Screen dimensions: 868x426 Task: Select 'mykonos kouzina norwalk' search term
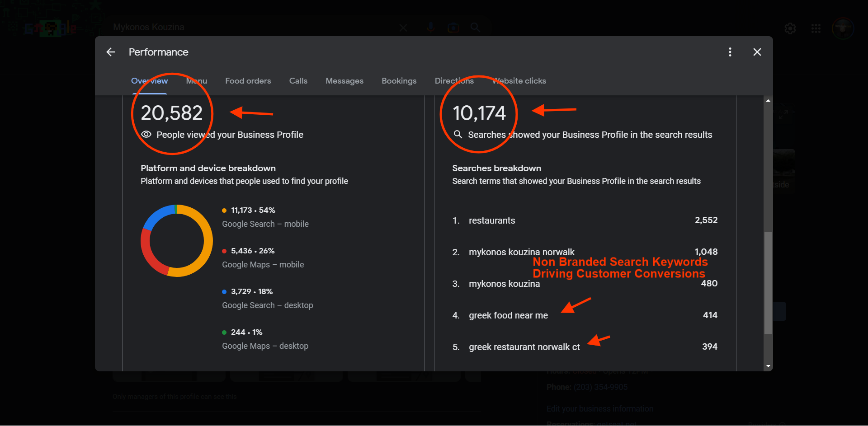[521, 252]
